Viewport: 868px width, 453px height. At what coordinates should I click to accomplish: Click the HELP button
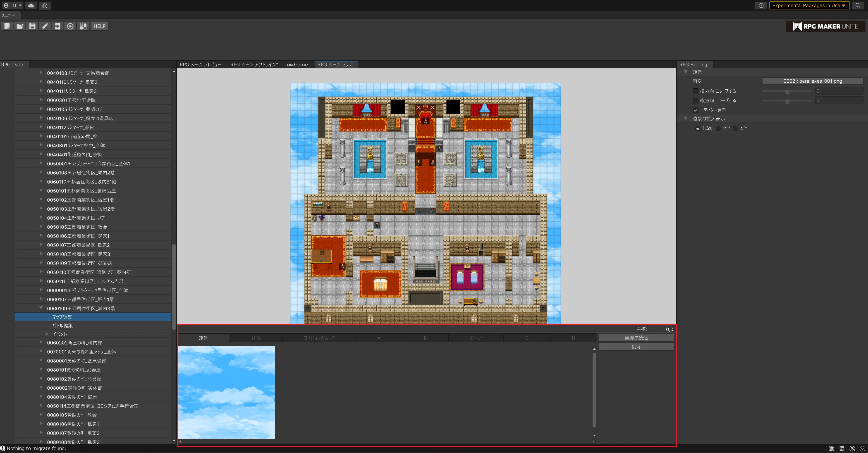pyautogui.click(x=99, y=26)
